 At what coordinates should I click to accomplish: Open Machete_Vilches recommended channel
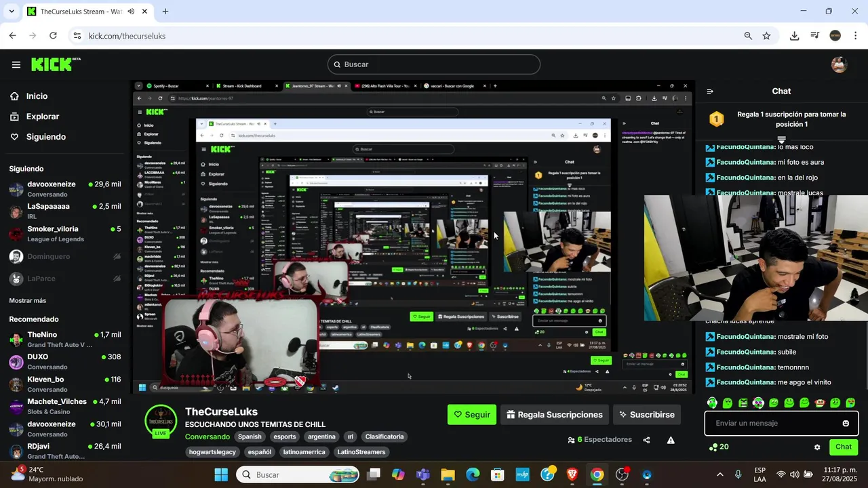pyautogui.click(x=65, y=407)
